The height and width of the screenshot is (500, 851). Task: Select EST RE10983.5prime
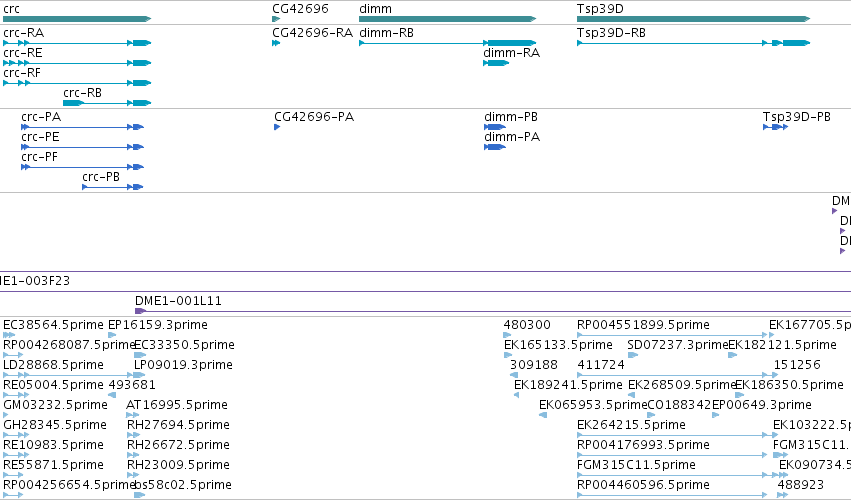(53, 445)
